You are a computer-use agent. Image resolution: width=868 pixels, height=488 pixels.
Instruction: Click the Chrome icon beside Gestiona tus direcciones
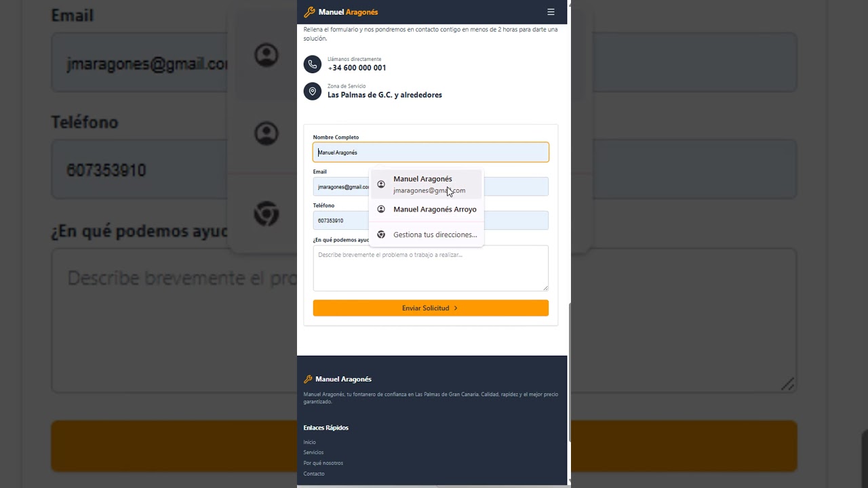(x=381, y=235)
